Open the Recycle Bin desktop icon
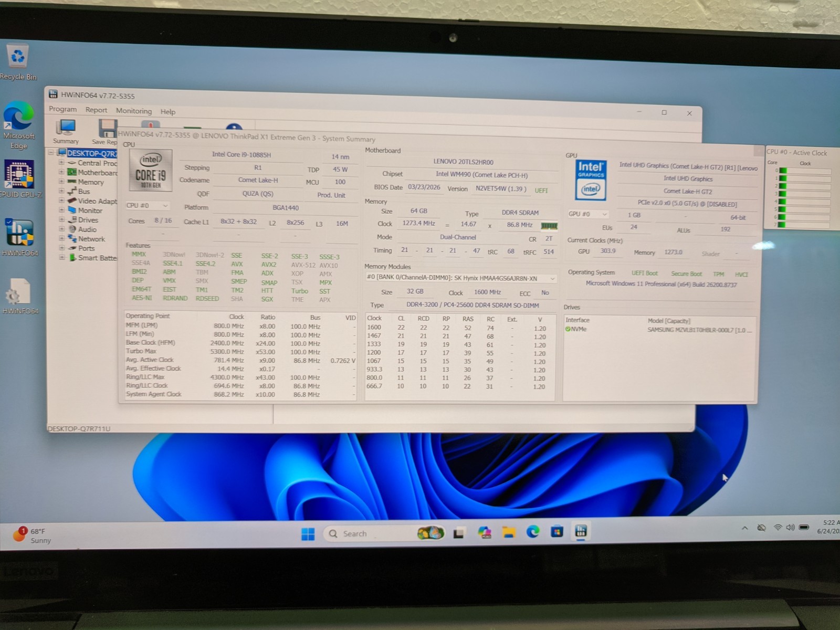The image size is (840, 630). [x=18, y=62]
